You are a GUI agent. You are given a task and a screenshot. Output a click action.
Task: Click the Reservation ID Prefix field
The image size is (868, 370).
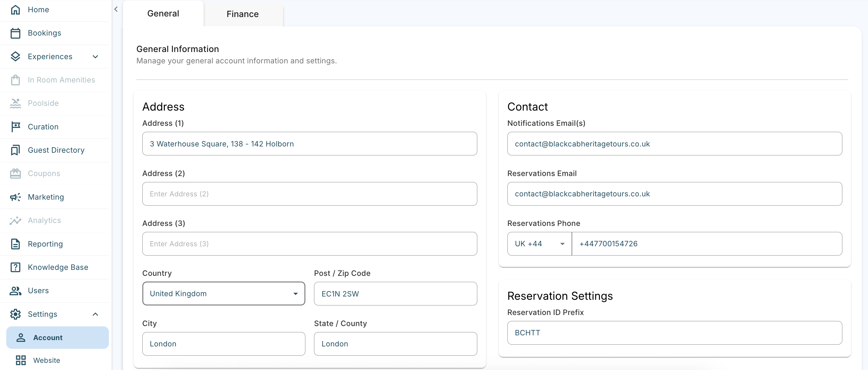(674, 333)
